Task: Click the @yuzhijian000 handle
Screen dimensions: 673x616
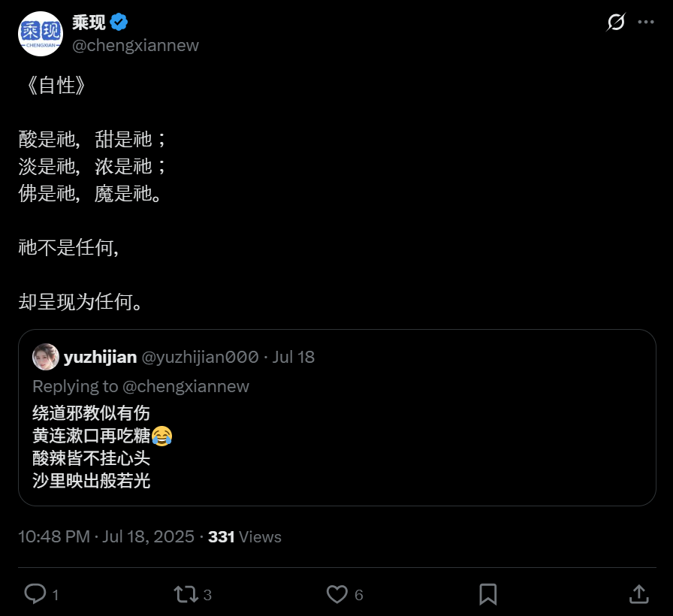Action: pyautogui.click(x=200, y=357)
